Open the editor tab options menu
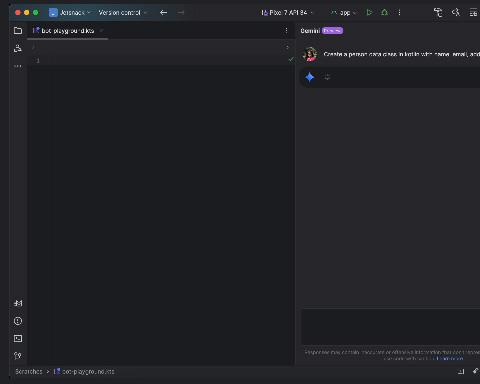Screen dimensions: 480x384 coord(286,31)
